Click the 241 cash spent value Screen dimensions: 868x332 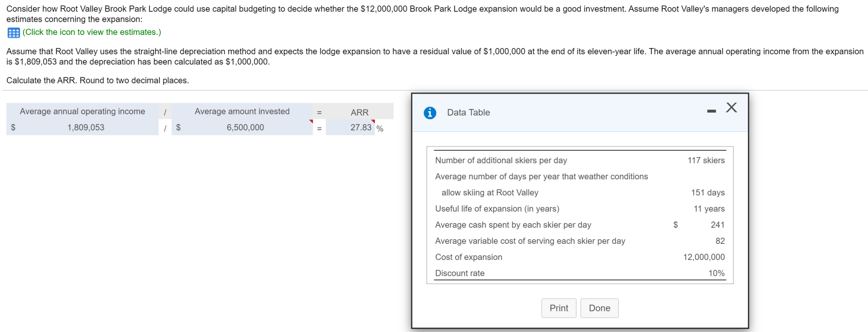click(x=718, y=225)
